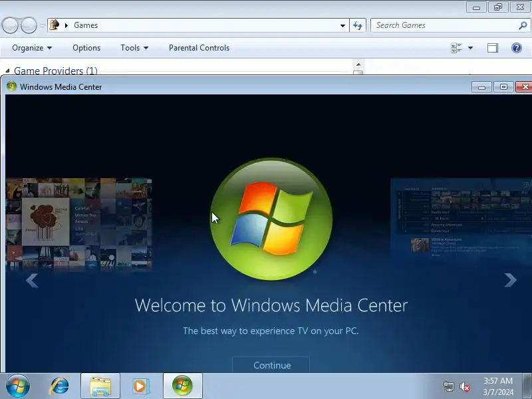The height and width of the screenshot is (399, 532).
Task: Click the green Windows Media Center logo orb
Action: pos(271,219)
